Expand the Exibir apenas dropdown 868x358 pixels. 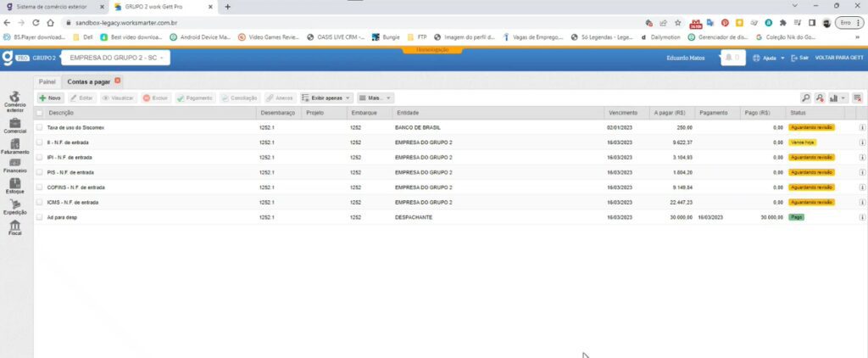326,98
